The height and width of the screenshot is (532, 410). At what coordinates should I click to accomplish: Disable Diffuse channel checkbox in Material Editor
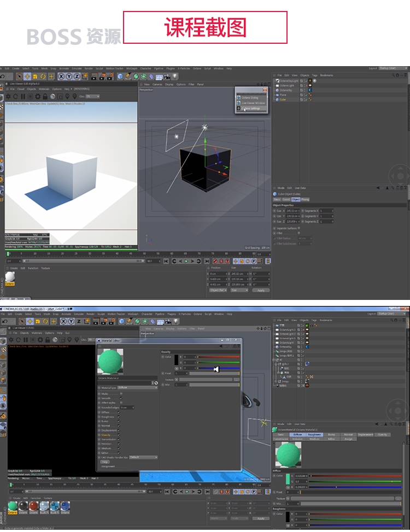(x=119, y=412)
